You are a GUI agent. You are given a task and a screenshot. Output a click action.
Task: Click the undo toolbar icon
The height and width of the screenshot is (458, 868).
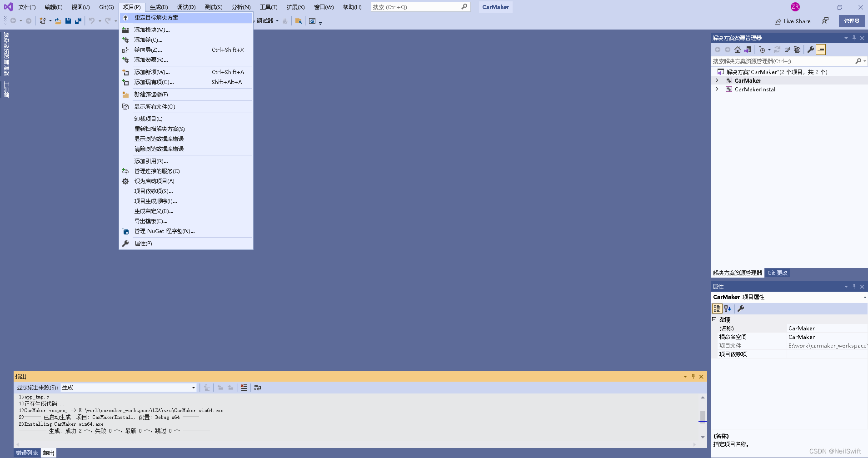(x=92, y=21)
